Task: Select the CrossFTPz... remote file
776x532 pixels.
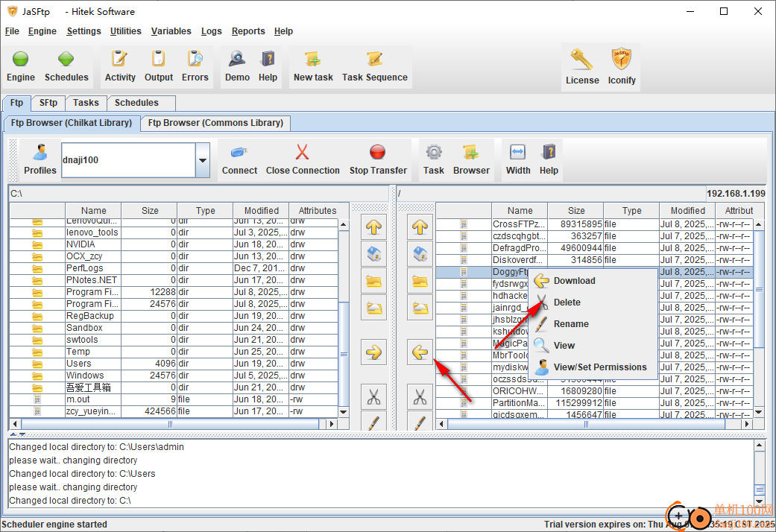Action: 594,224
